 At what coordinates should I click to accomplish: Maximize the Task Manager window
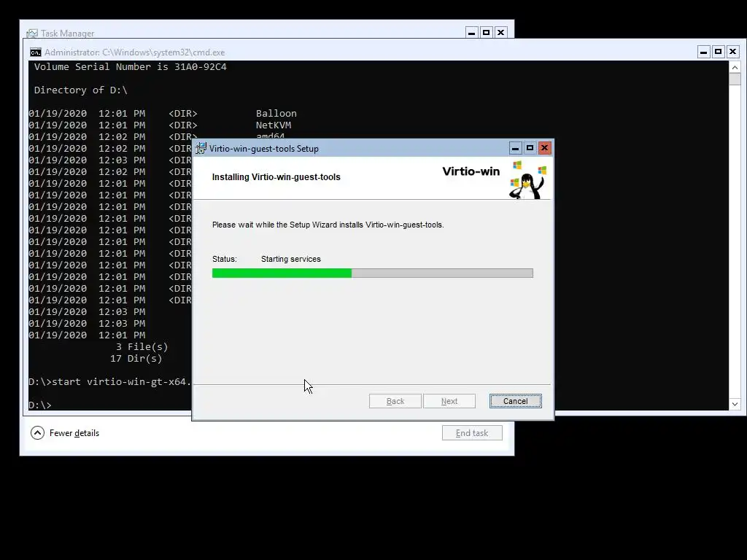(x=486, y=32)
